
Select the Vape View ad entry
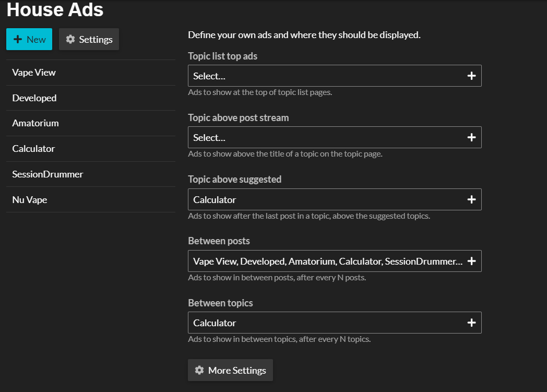pyautogui.click(x=91, y=73)
